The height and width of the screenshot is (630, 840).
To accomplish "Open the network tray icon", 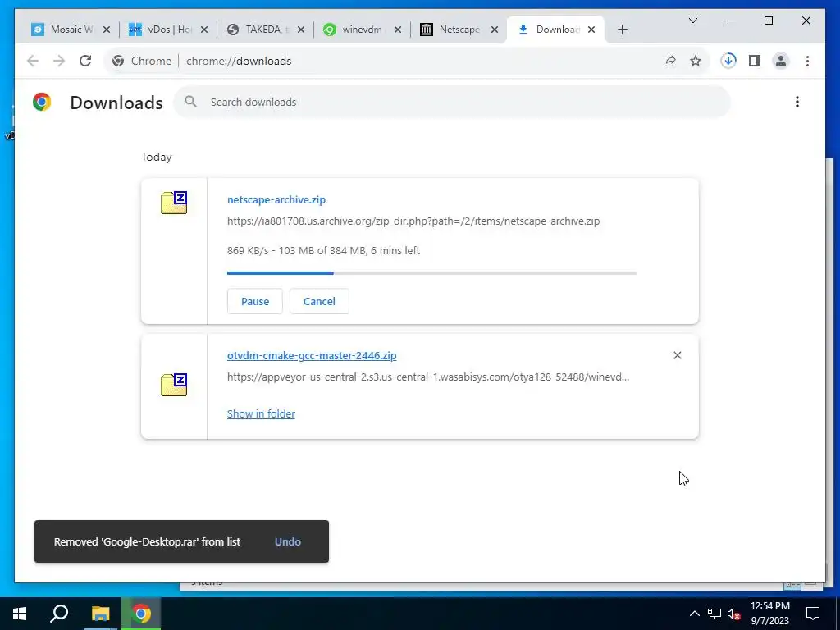I will (714, 614).
